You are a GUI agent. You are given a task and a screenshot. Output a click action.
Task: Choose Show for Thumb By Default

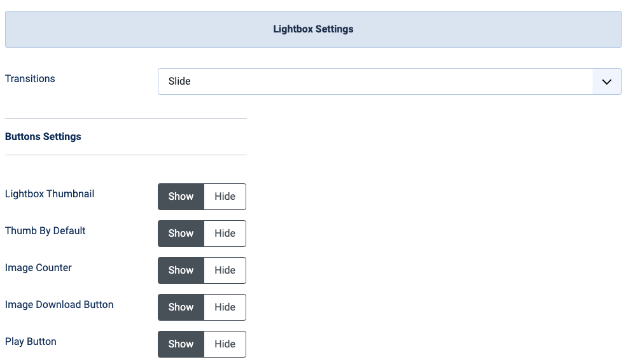pyautogui.click(x=181, y=234)
